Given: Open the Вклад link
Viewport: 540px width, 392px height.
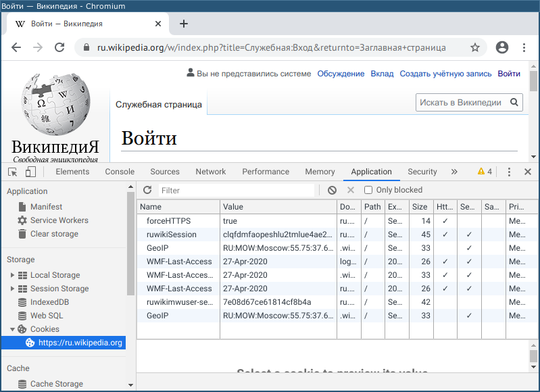Looking at the screenshot, I should click(382, 74).
